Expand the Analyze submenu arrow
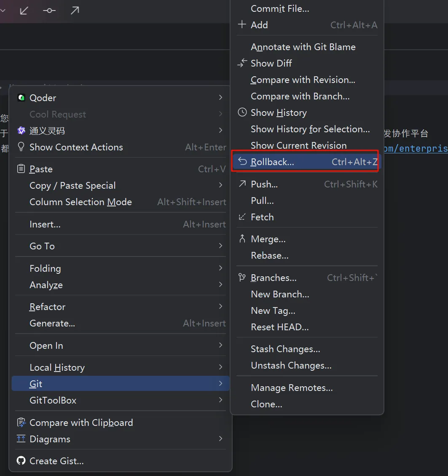Screen dimensions: 448x476 click(221, 284)
